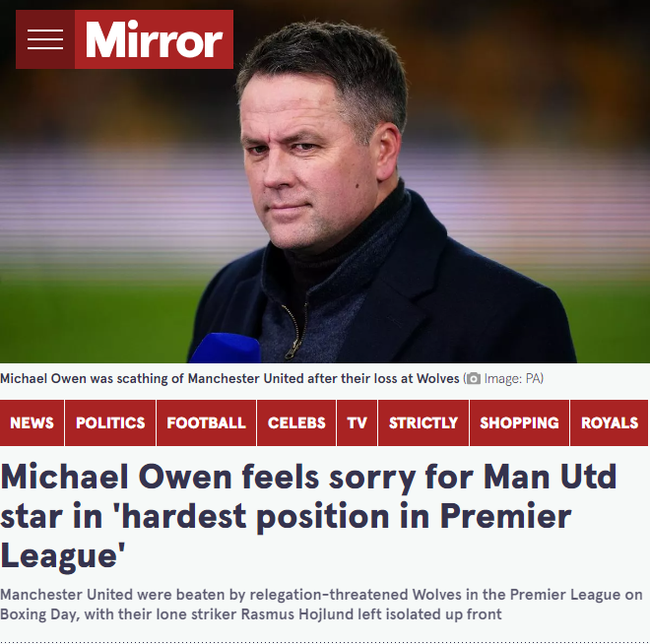
Task: Click 'Boxing Day' in the article summary
Action: point(39,614)
